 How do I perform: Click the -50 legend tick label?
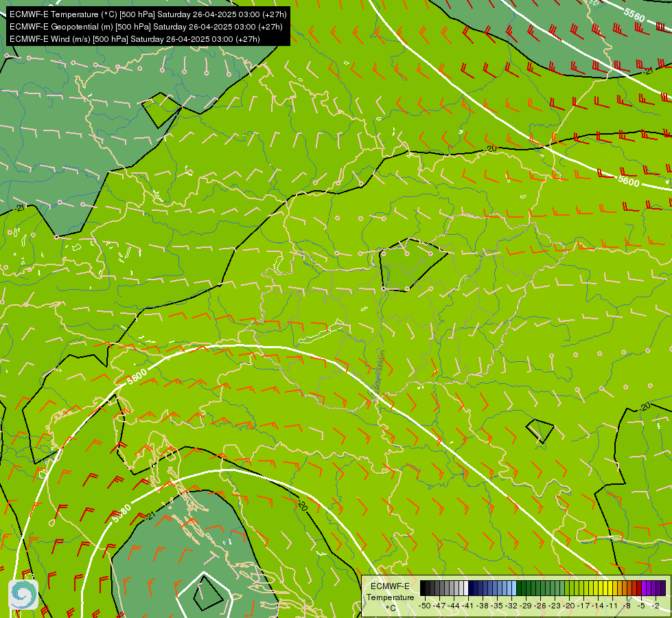click(425, 606)
